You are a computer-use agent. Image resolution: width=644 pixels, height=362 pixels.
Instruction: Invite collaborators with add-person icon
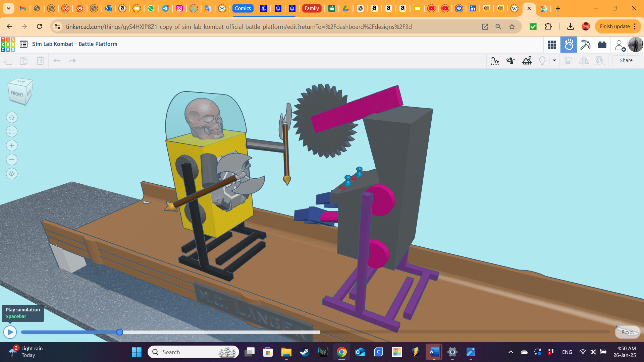pos(620,45)
